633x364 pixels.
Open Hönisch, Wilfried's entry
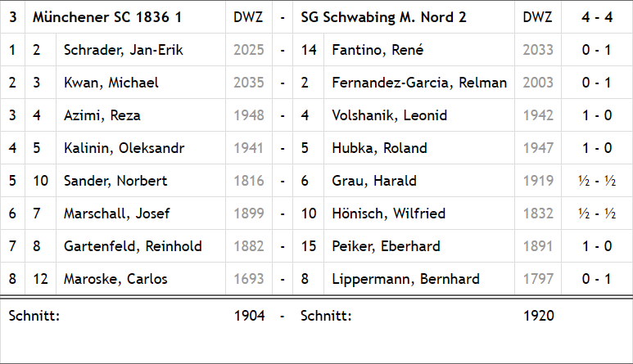tap(388, 213)
